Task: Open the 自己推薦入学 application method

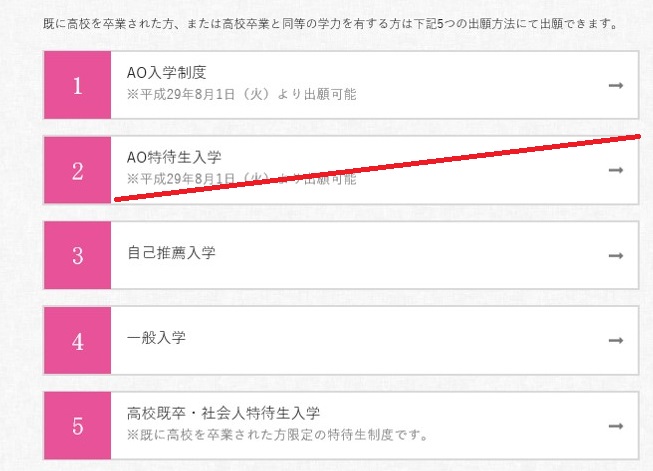Action: (171, 252)
